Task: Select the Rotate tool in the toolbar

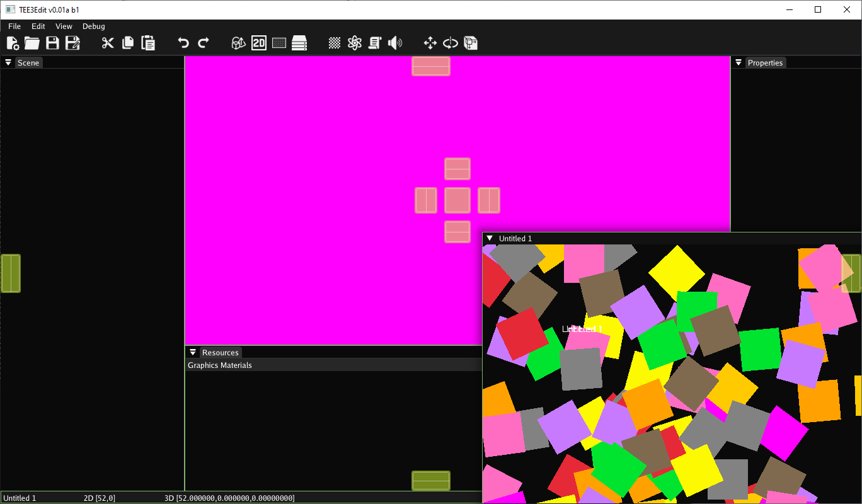Action: (x=450, y=43)
